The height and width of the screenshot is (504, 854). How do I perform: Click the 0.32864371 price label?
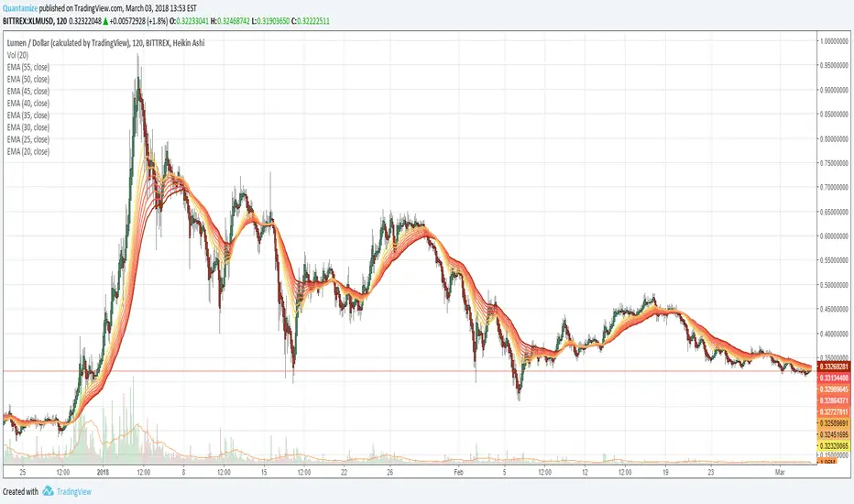pyautogui.click(x=834, y=400)
